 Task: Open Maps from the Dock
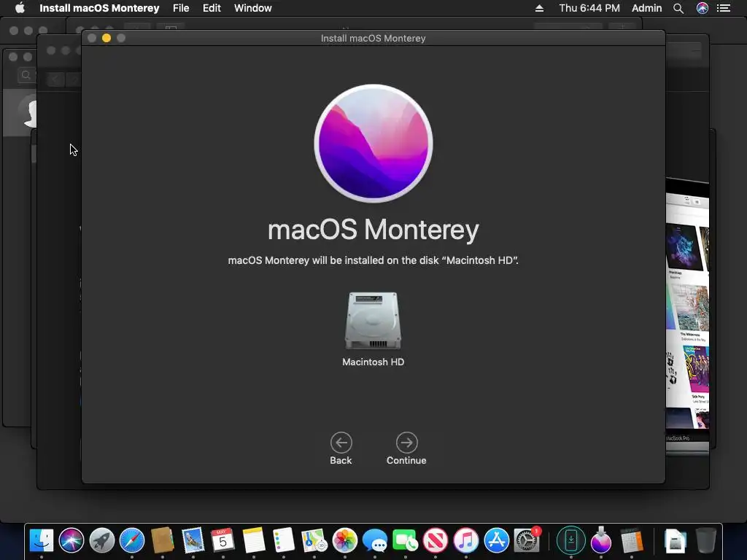tap(314, 540)
